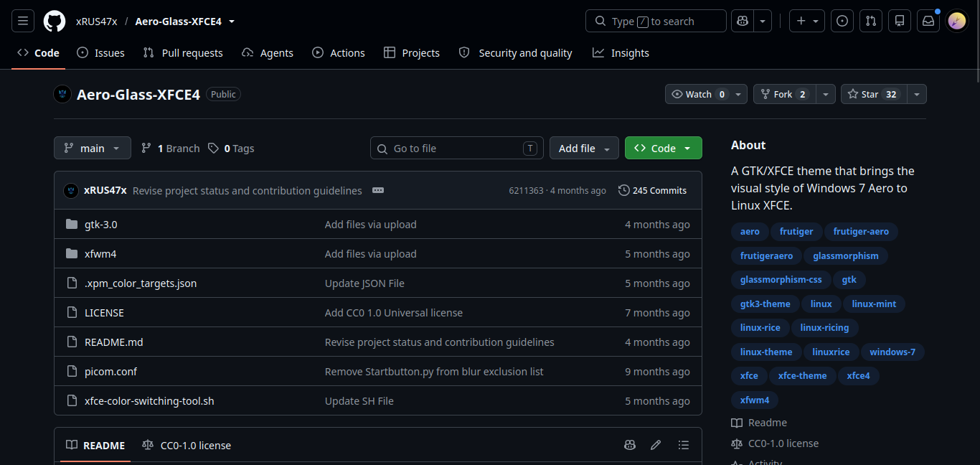Click the windows-7 topic tag
This screenshot has height=465, width=980.
[892, 352]
